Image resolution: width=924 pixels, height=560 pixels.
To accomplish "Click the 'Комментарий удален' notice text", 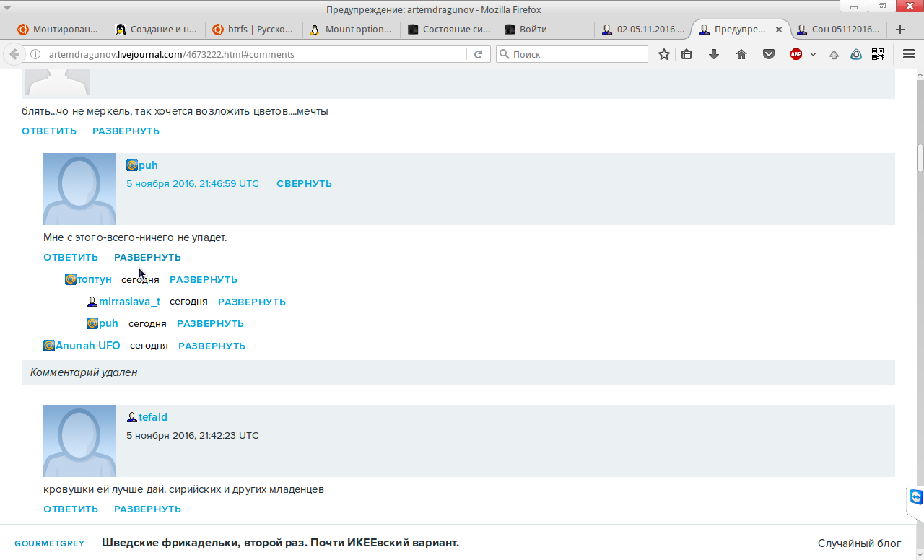I will (x=84, y=372).
